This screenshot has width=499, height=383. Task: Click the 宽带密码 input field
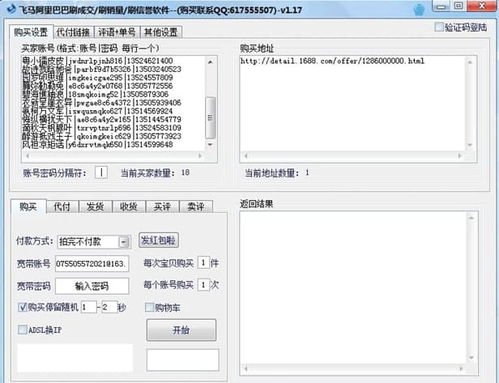tap(92, 286)
